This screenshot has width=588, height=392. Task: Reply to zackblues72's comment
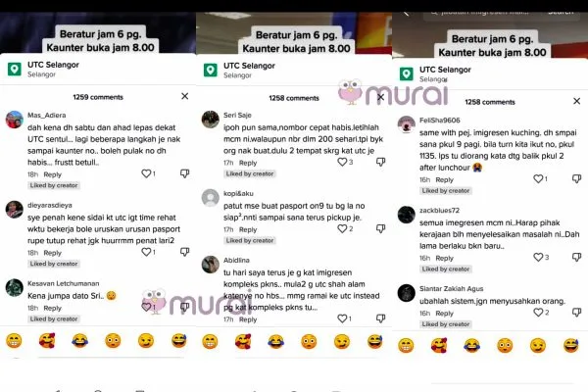coord(444,258)
